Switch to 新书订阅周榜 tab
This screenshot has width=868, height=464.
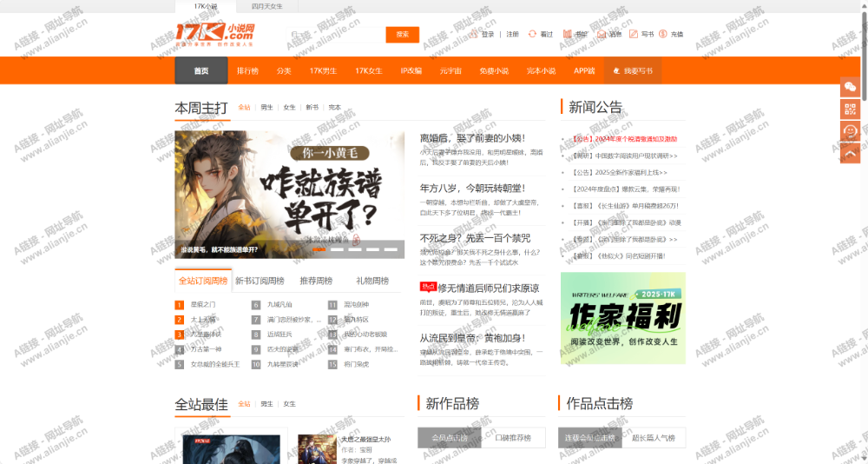click(x=260, y=281)
